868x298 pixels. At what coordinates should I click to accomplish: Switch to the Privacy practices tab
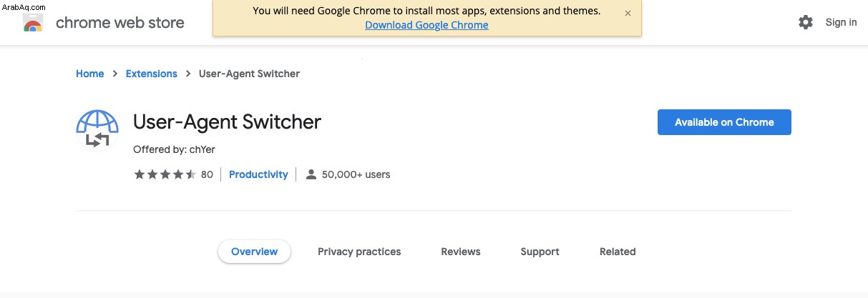pyautogui.click(x=359, y=252)
